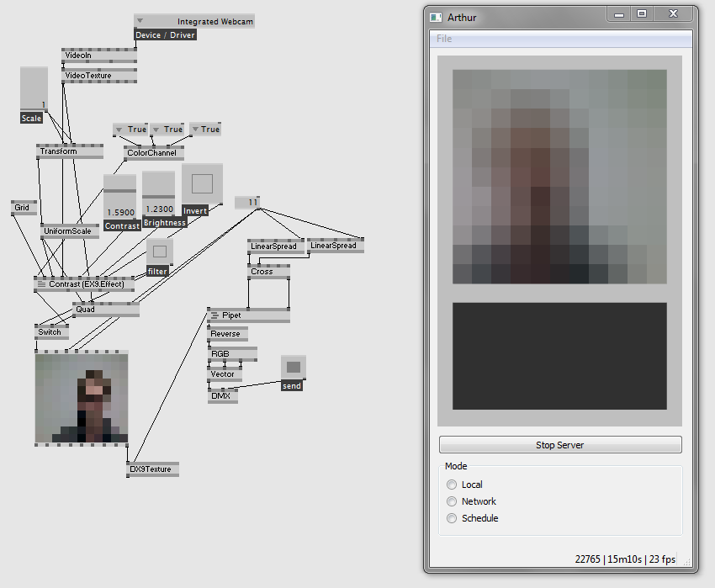The image size is (715, 588).
Task: Expand the third True enum dropdown
Action: 194,130
